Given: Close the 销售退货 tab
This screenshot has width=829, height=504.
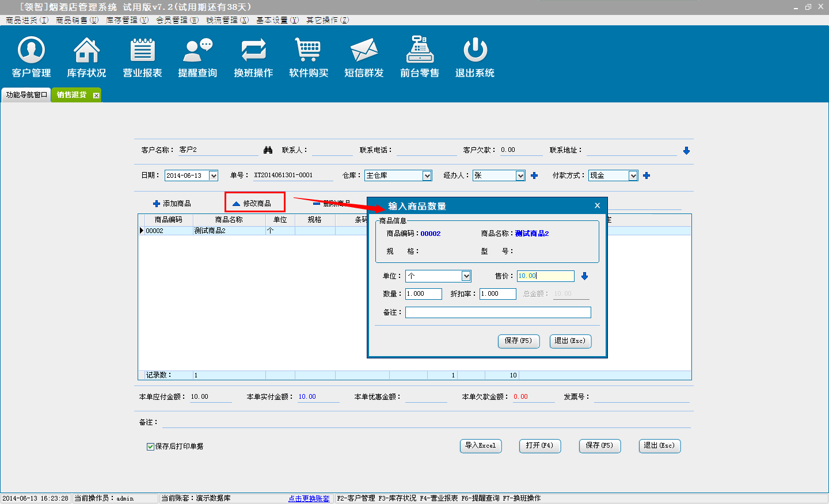Looking at the screenshot, I should point(96,96).
